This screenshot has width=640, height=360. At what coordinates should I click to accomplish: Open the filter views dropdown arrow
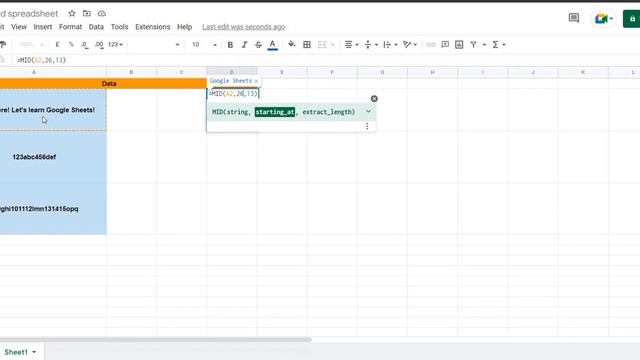[484, 44]
